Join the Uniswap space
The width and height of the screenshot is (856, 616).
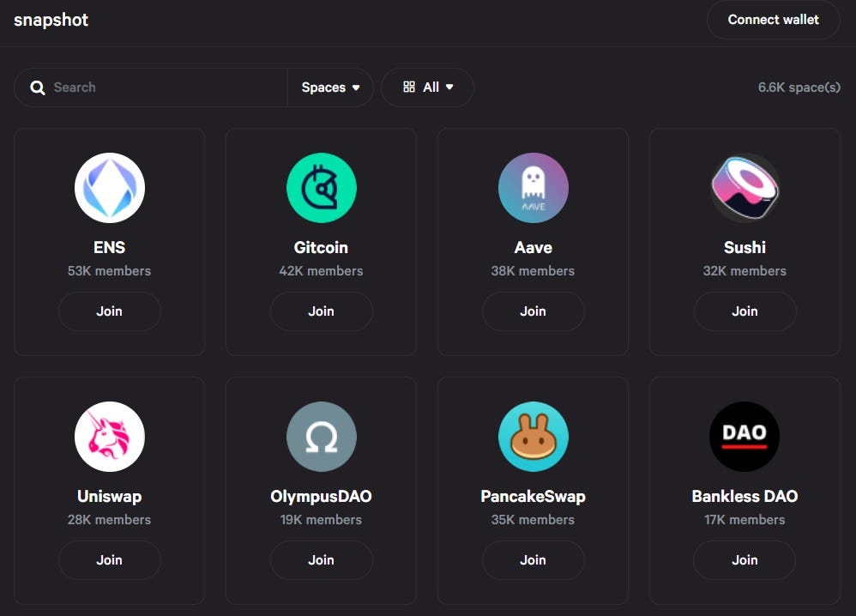point(110,560)
